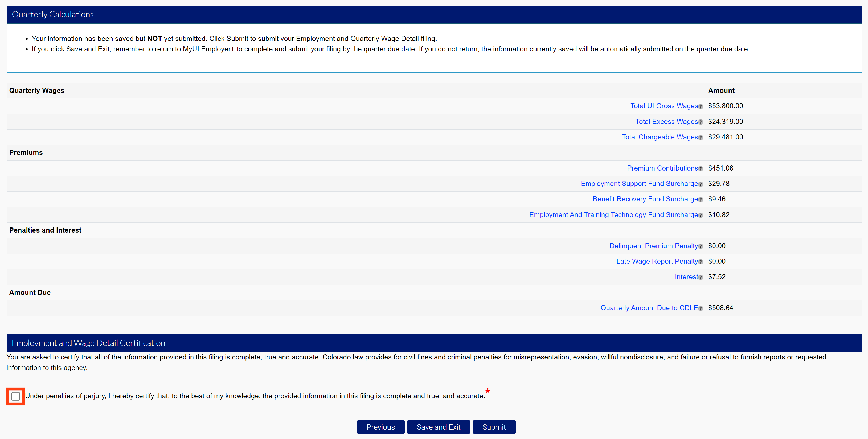Image resolution: width=868 pixels, height=439 pixels.
Task: Click the Save and Exit button
Action: coord(438,426)
